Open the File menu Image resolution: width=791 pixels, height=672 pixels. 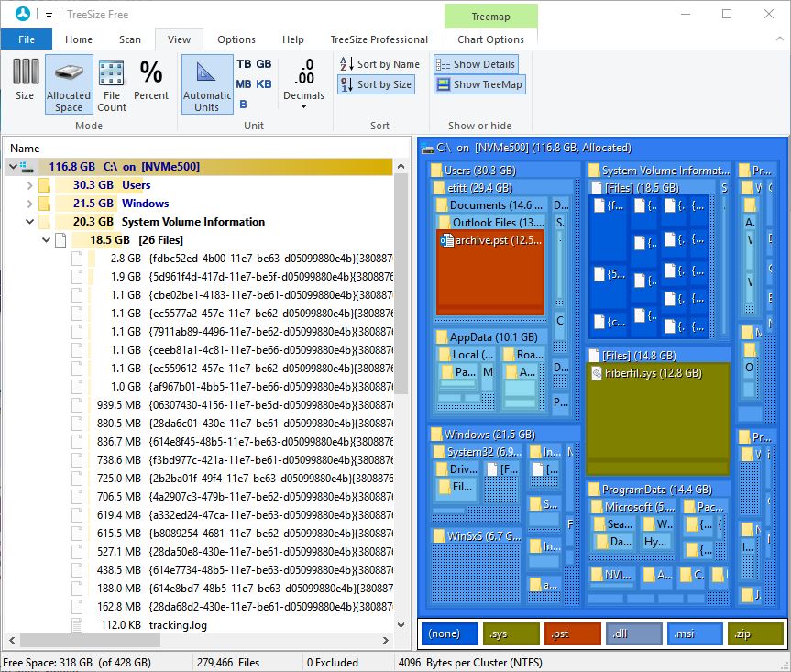[x=27, y=39]
